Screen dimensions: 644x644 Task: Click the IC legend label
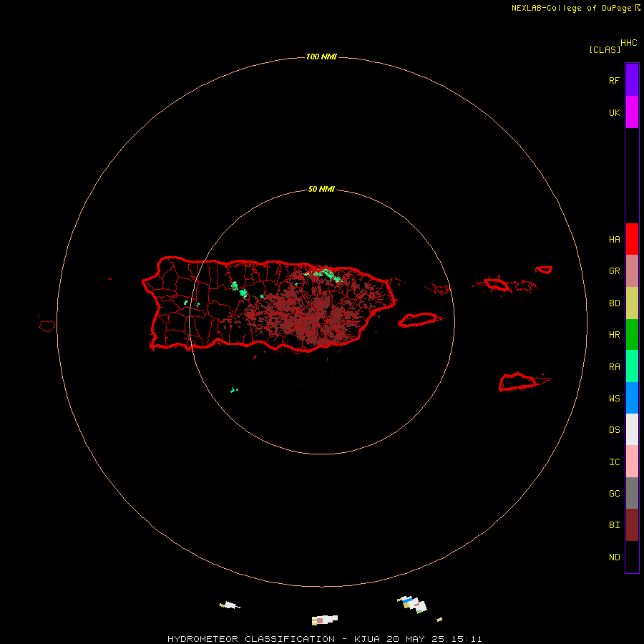[614, 462]
